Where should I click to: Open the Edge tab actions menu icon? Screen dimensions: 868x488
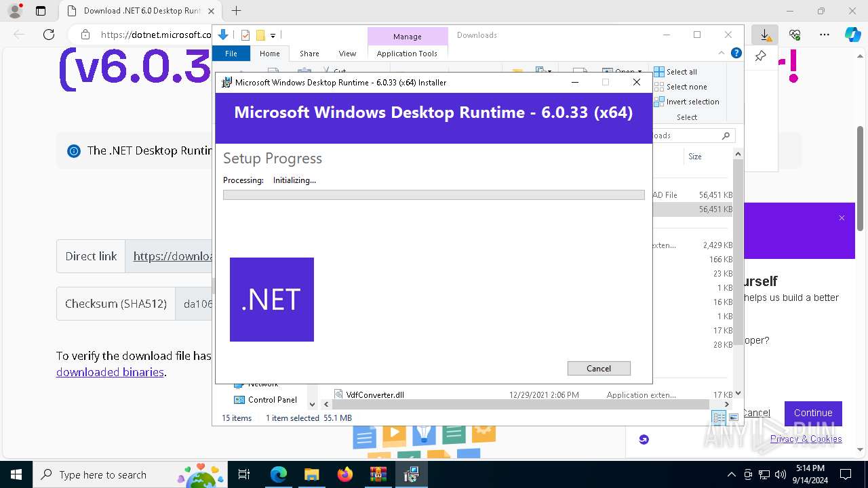[41, 11]
